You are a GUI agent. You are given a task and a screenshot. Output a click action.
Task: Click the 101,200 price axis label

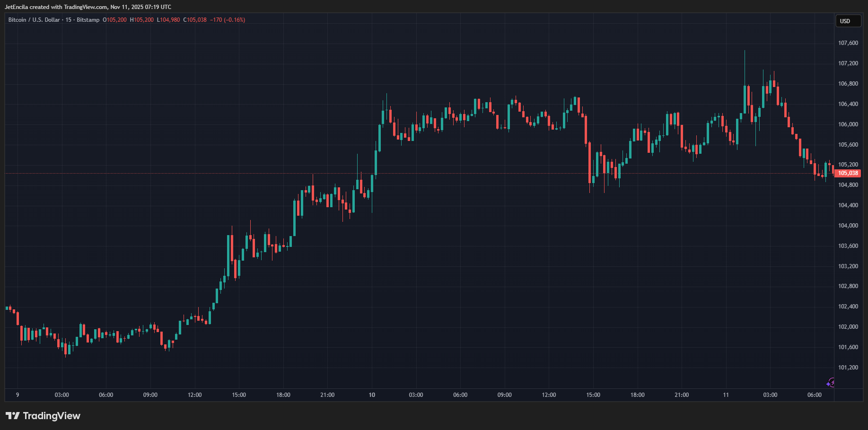848,368
